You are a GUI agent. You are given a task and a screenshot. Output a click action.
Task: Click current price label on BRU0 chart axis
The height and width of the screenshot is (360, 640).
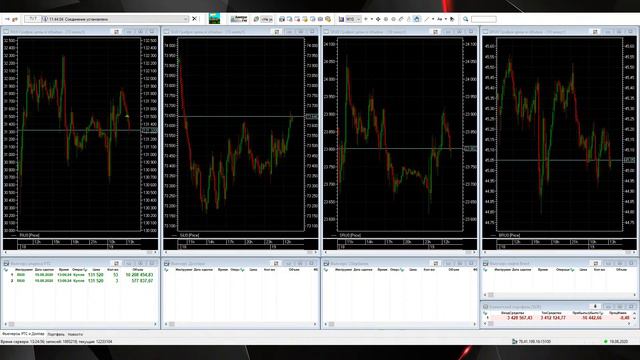(629, 160)
